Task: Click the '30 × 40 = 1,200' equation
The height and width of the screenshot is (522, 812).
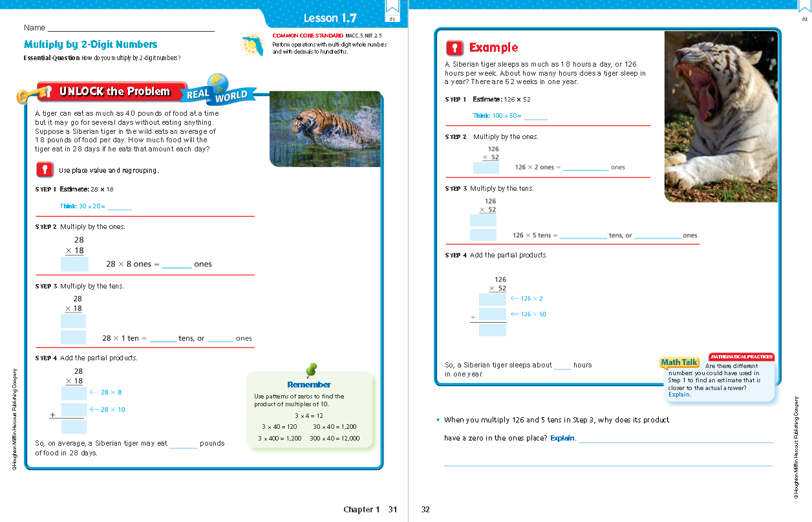Action: click(335, 427)
